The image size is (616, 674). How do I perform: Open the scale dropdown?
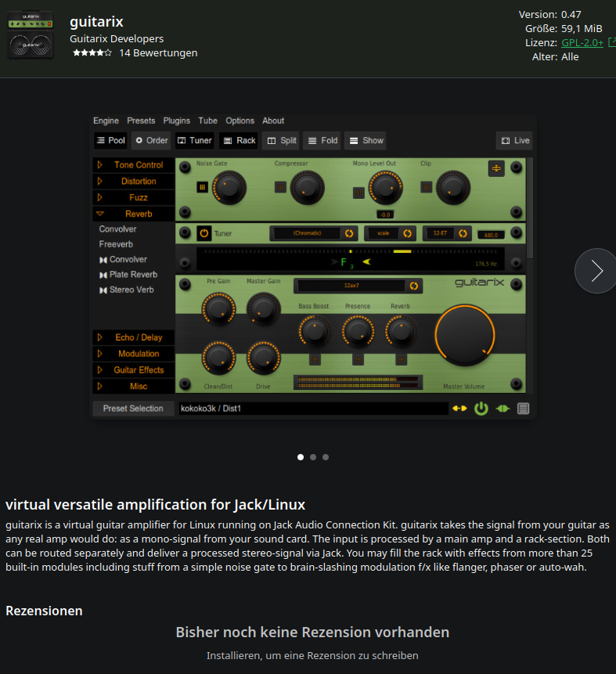point(390,233)
